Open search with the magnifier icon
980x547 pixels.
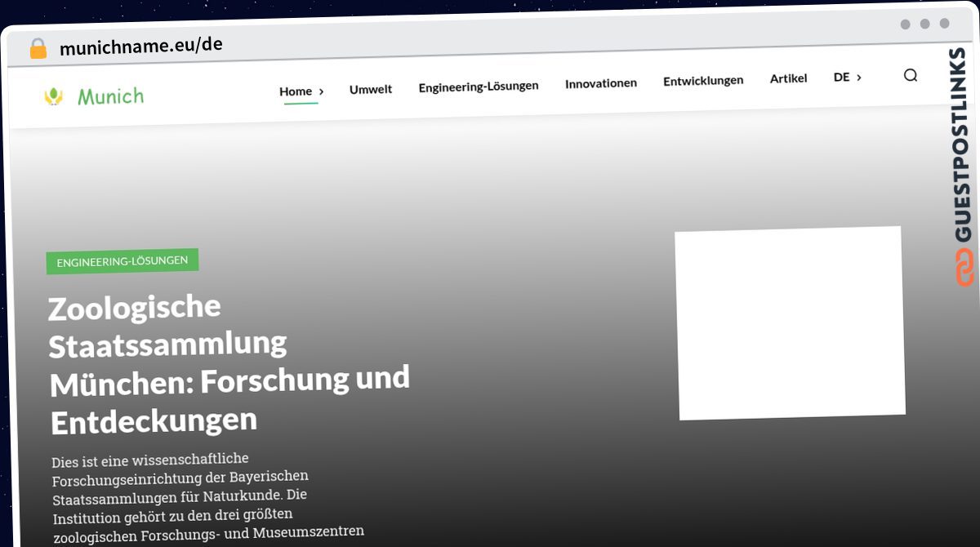[x=910, y=76]
